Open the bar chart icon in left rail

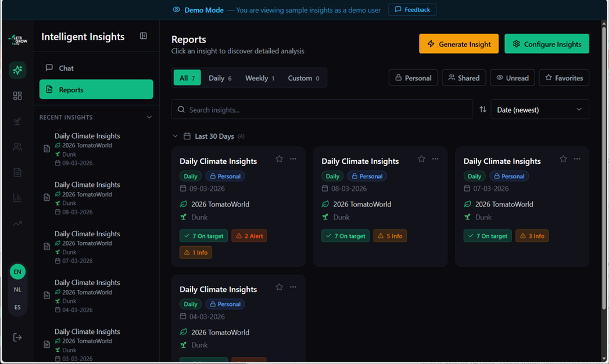coord(17,198)
